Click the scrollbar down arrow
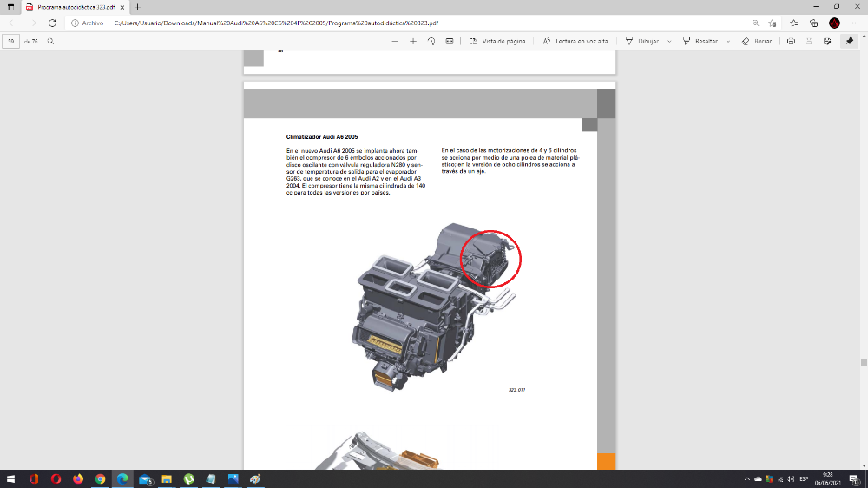This screenshot has width=868, height=488. (x=864, y=465)
